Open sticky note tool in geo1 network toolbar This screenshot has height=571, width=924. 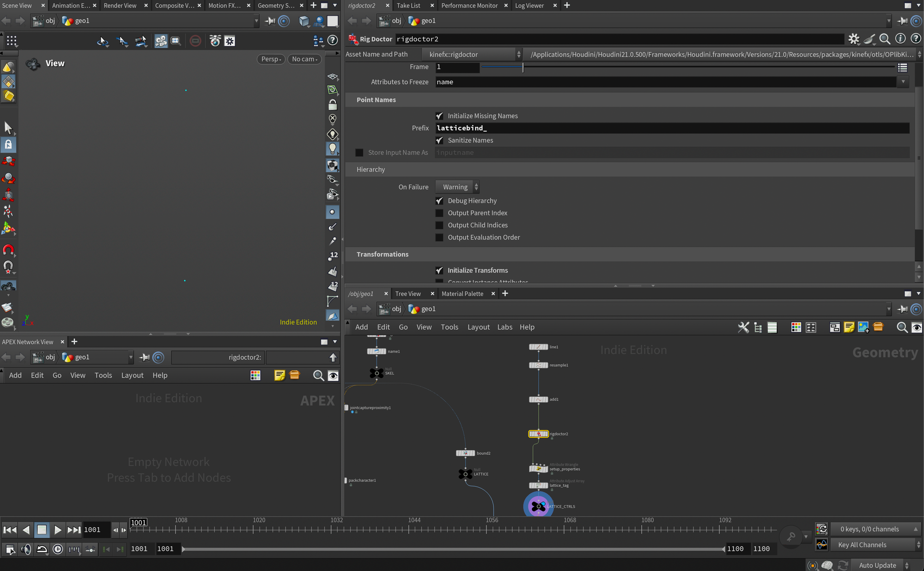tap(849, 327)
